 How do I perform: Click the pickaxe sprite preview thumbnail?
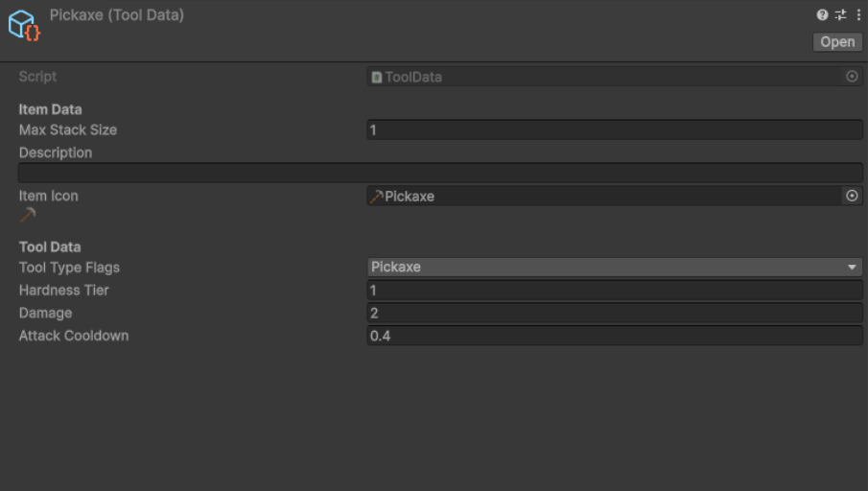pyautogui.click(x=28, y=215)
